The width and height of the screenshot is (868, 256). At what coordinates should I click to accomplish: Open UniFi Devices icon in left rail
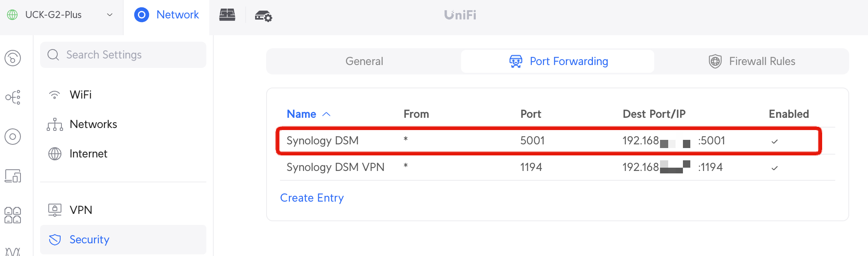[13, 137]
